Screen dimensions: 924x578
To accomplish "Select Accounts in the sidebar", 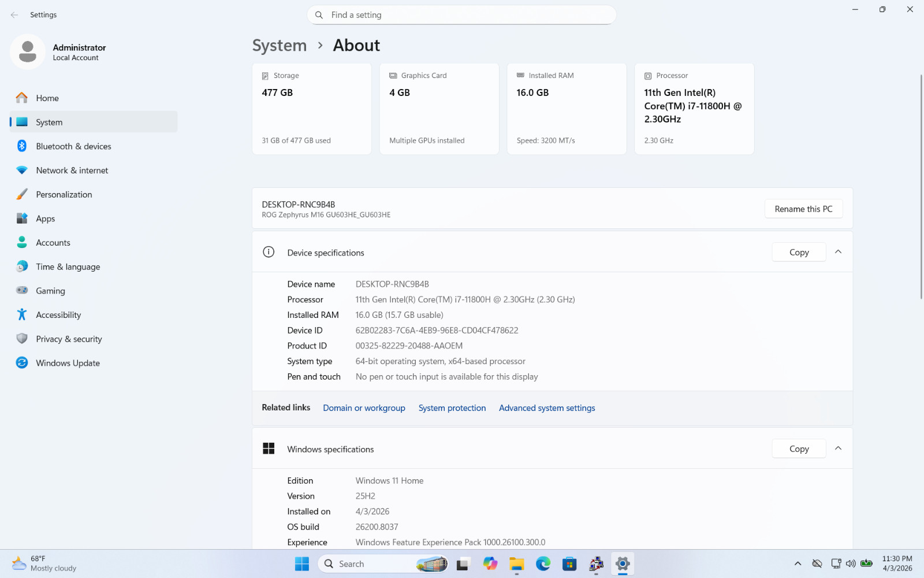I will [x=94, y=243].
